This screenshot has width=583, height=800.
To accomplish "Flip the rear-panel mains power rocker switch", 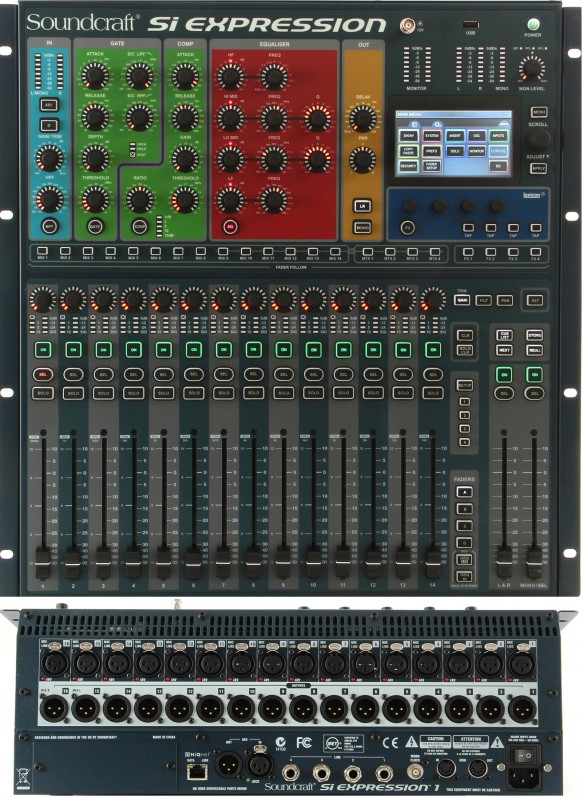I will [524, 754].
